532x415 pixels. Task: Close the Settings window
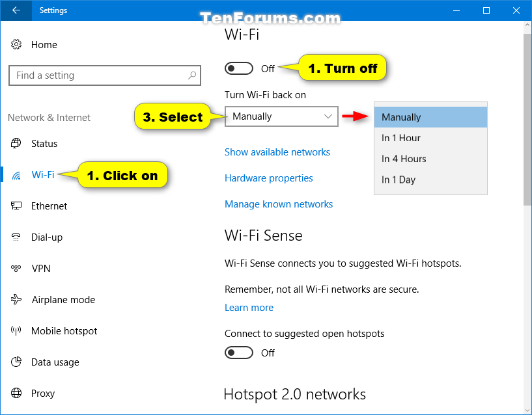[x=516, y=10]
